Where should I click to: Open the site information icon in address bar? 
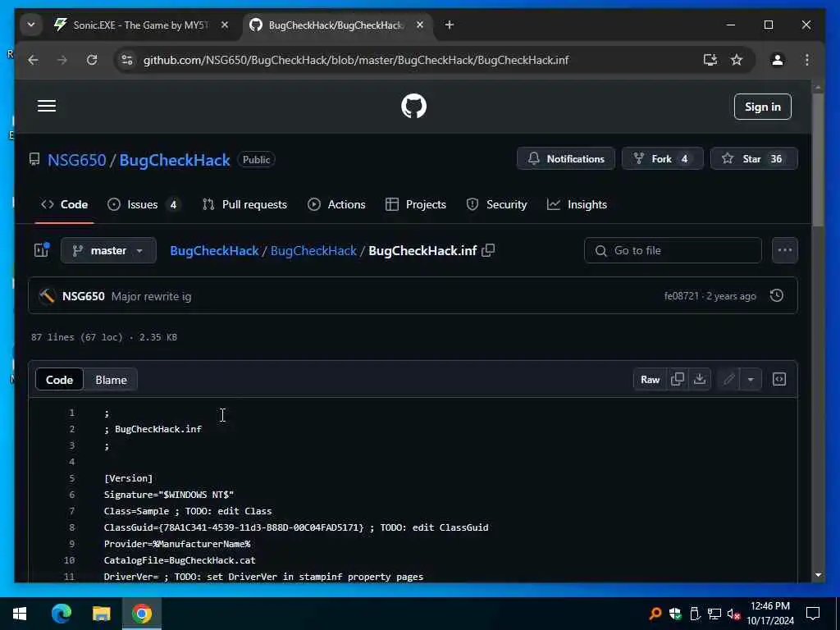[127, 60]
